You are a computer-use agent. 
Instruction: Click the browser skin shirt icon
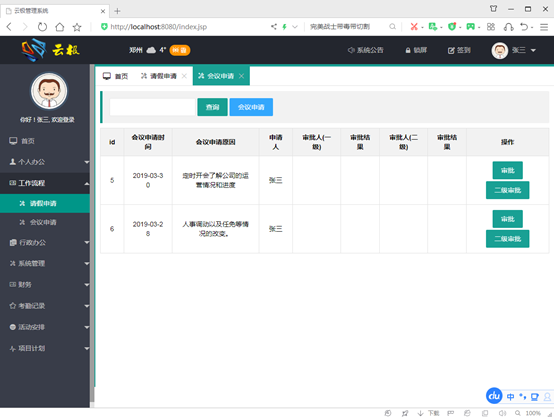click(x=493, y=8)
